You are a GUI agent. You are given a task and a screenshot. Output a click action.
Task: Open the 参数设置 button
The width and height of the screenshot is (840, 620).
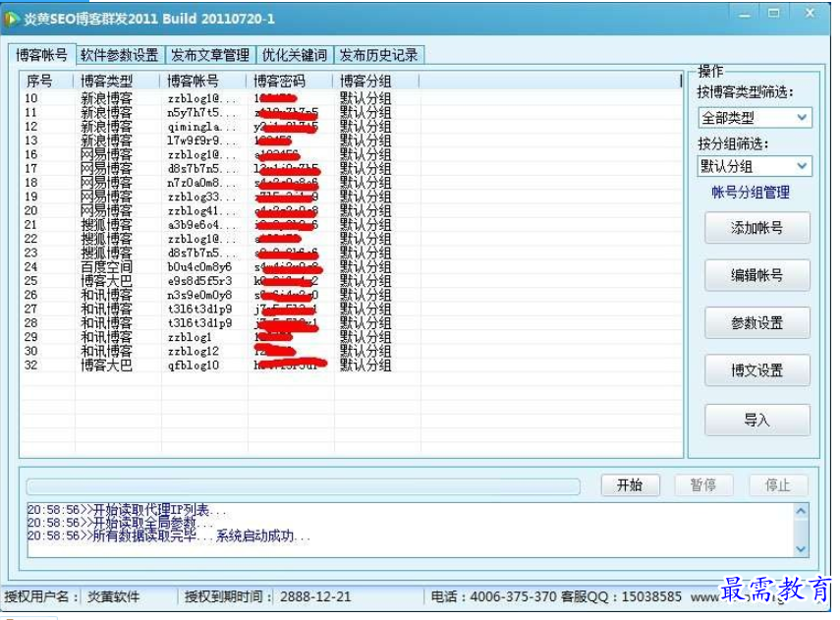[756, 322]
